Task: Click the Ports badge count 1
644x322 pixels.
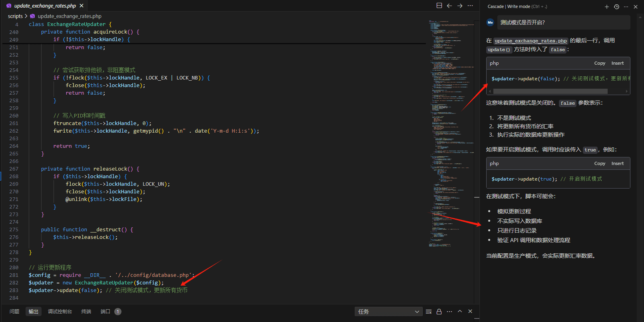Action: point(118,312)
